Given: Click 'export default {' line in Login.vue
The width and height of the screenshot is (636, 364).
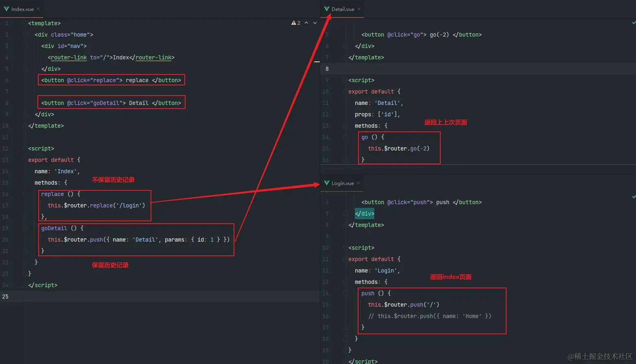Looking at the screenshot, I should pos(374,259).
